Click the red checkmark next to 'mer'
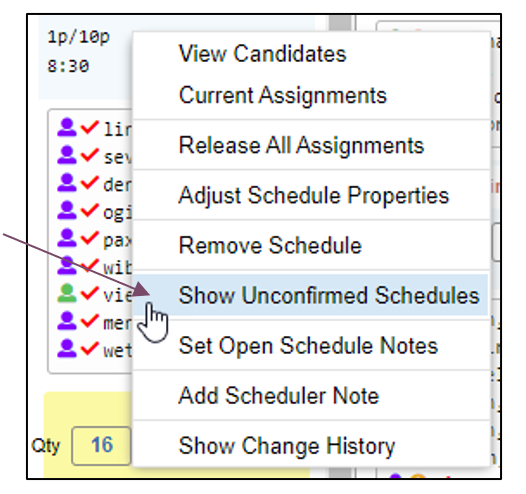526x494 pixels. pos(90,321)
